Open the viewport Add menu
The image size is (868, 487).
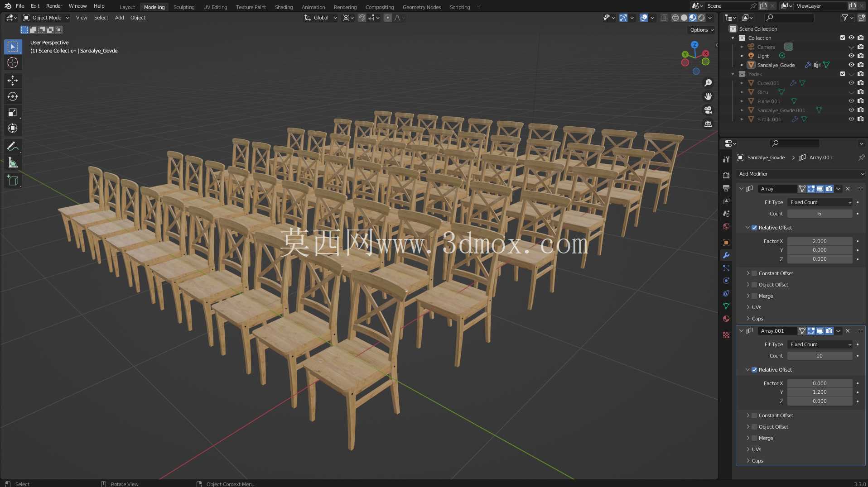pyautogui.click(x=119, y=18)
